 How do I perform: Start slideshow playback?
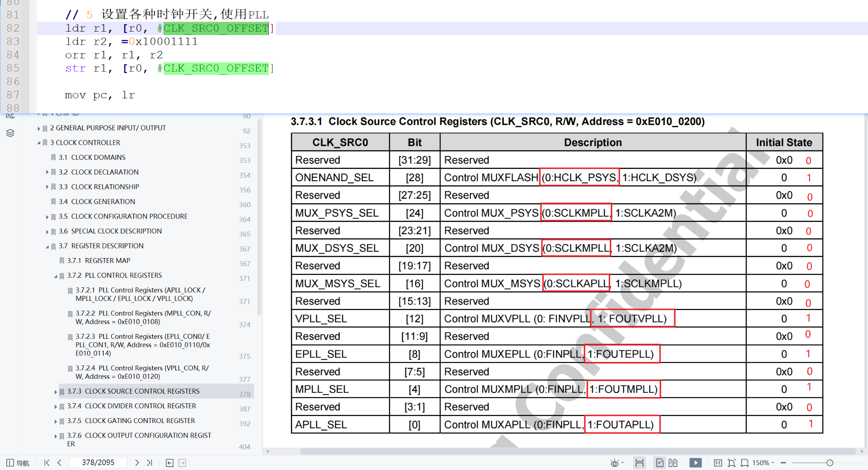pyautogui.click(x=695, y=463)
